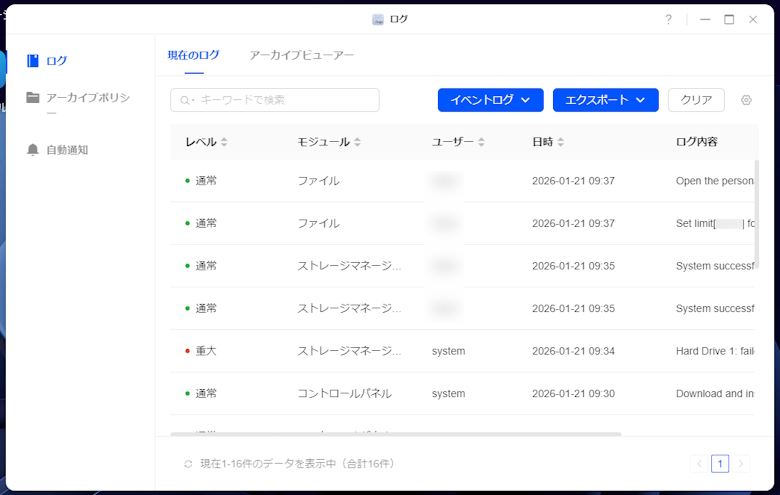Image resolution: width=780 pixels, height=495 pixels.
Task: Click the next page arrow
Action: pos(741,464)
